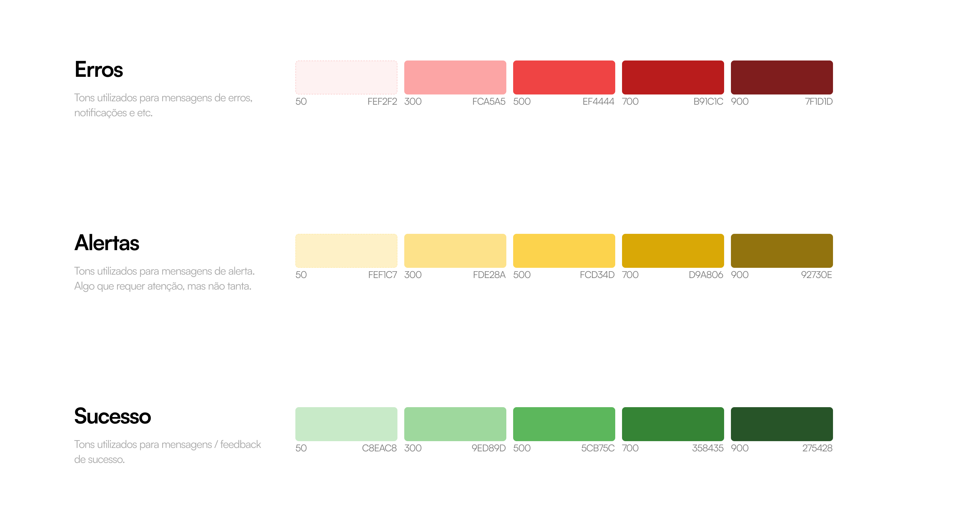Click the Erros heading
Image resolution: width=980 pixels, height=520 pixels.
pos(99,70)
